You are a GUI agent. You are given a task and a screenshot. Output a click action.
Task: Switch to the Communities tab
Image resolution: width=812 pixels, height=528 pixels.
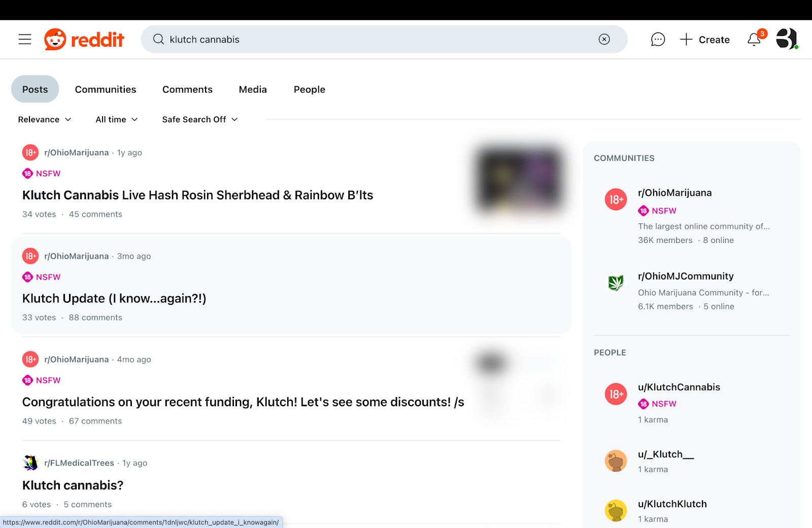point(106,89)
